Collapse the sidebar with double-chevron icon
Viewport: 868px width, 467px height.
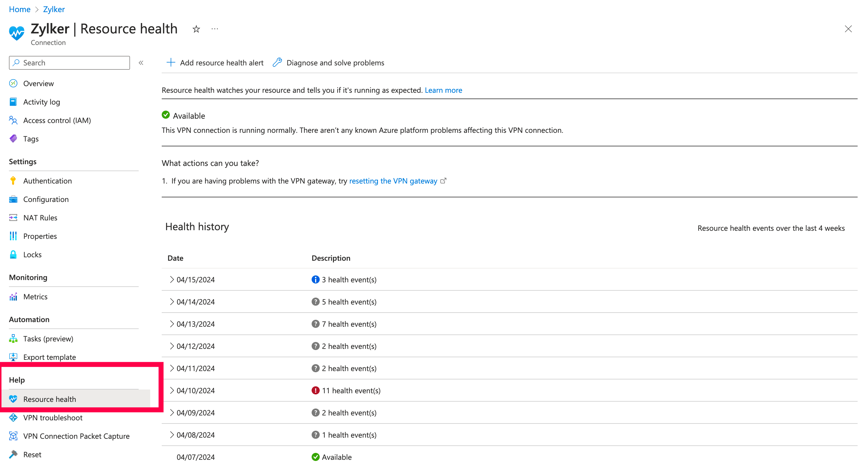coord(141,63)
